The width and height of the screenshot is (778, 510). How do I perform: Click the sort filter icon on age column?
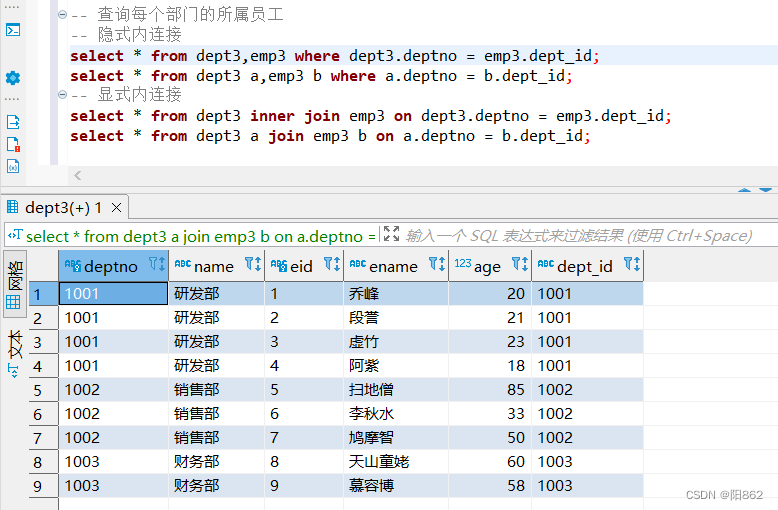tap(520, 265)
